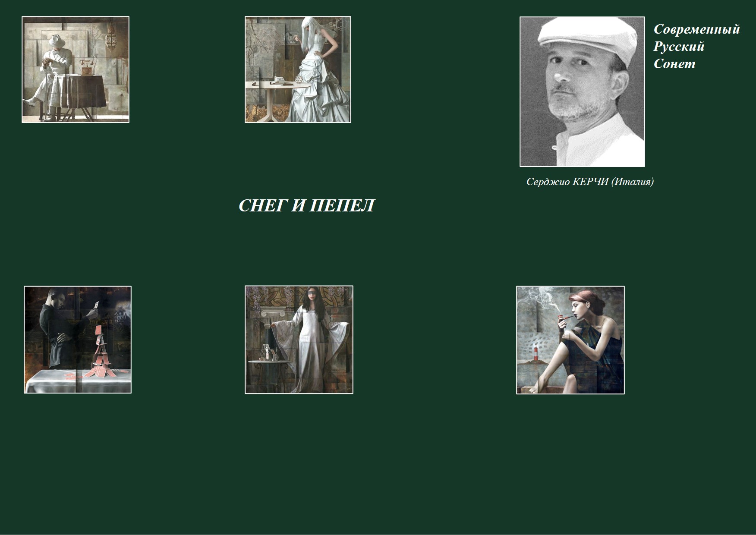Click the title "СНЕГ И ПЕПЕЛ"

coord(306,206)
